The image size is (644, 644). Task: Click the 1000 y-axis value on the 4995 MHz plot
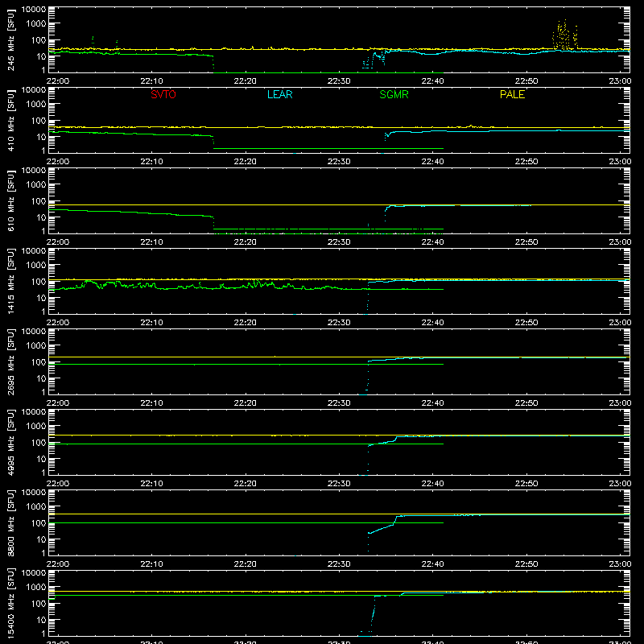click(x=36, y=427)
